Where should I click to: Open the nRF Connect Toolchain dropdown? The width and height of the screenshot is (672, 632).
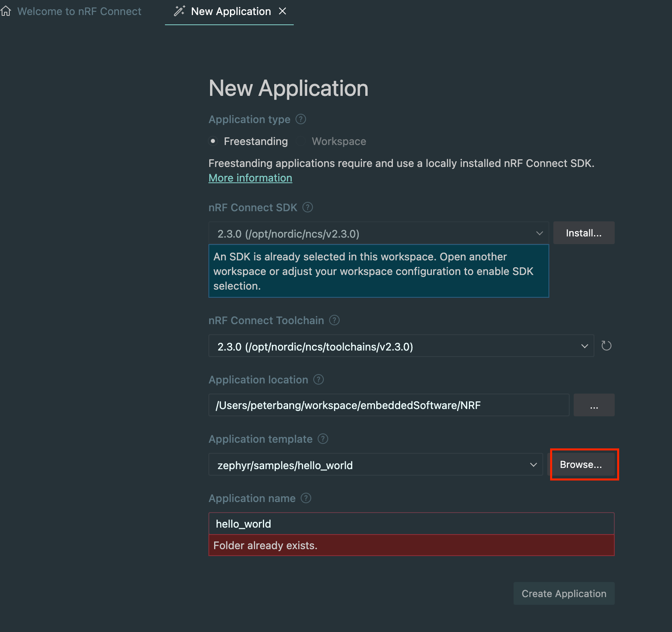pyautogui.click(x=401, y=346)
